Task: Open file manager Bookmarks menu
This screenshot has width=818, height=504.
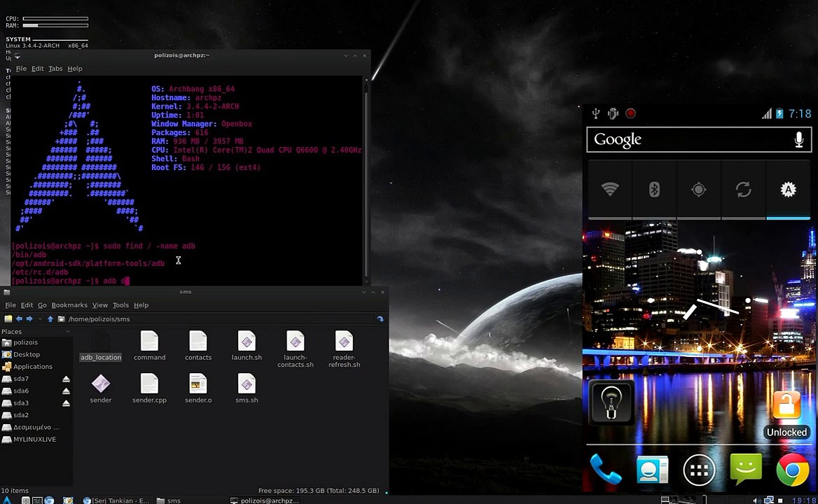Action: 69,305
